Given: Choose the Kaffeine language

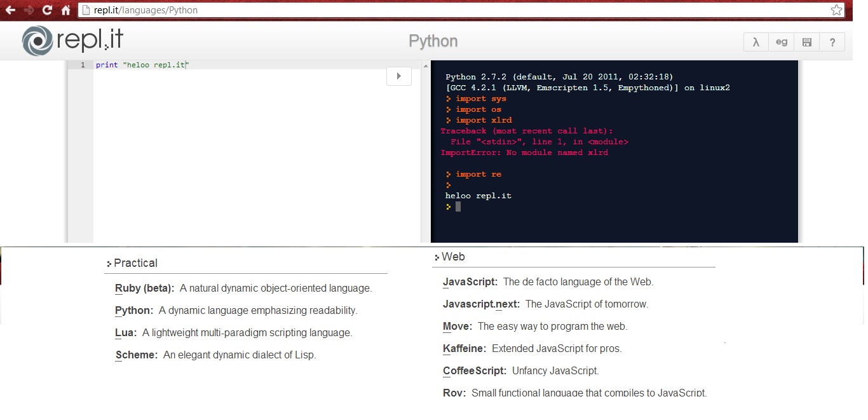Looking at the screenshot, I should pos(465,349).
